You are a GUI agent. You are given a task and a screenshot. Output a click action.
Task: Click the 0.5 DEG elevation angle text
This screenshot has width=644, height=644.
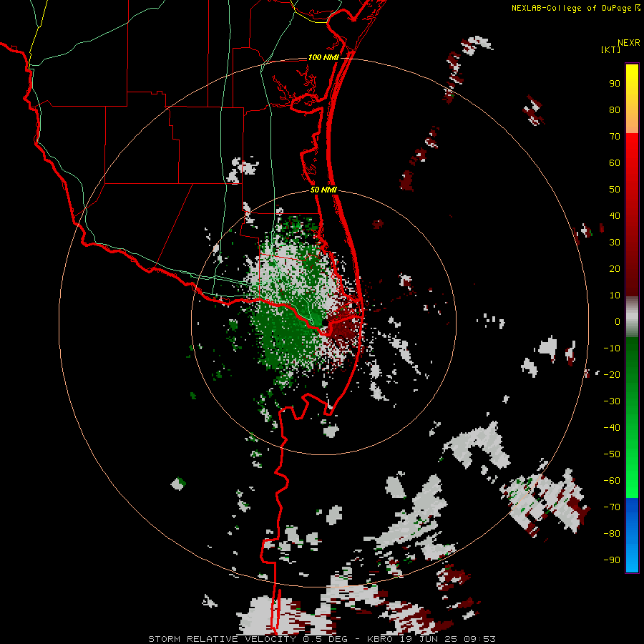326,639
